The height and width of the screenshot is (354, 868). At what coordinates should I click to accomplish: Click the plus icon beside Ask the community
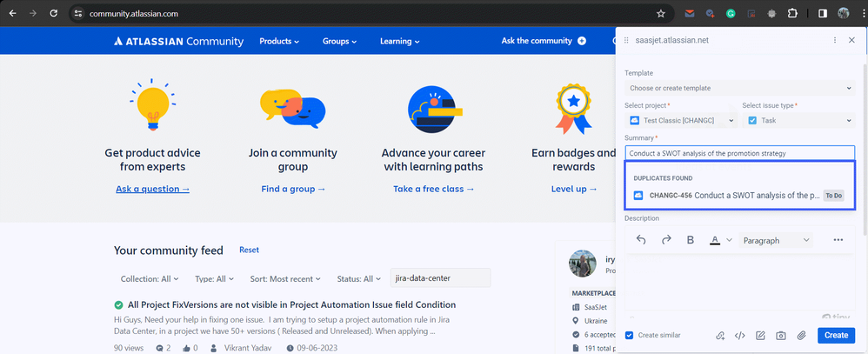582,41
